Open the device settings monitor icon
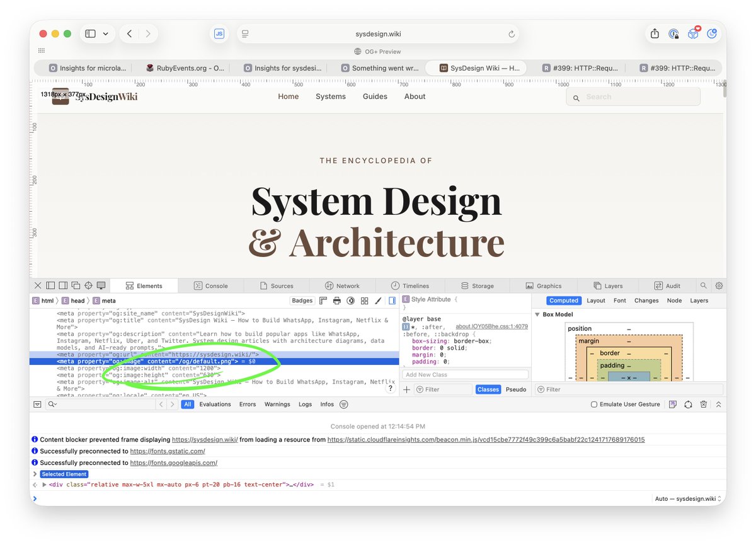 click(101, 285)
